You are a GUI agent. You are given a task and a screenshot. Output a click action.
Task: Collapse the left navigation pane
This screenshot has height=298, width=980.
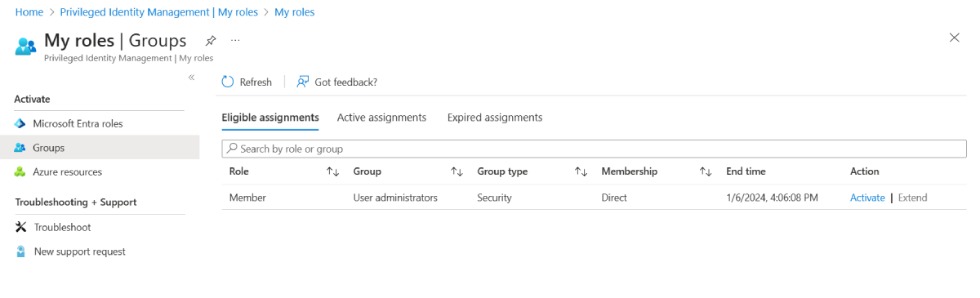(x=191, y=78)
